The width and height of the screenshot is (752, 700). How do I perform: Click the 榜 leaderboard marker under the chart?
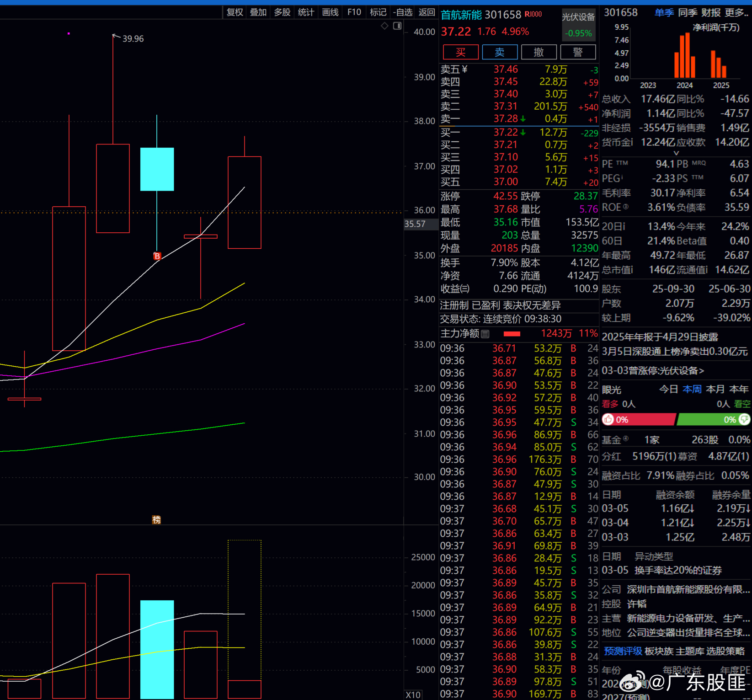tap(156, 520)
